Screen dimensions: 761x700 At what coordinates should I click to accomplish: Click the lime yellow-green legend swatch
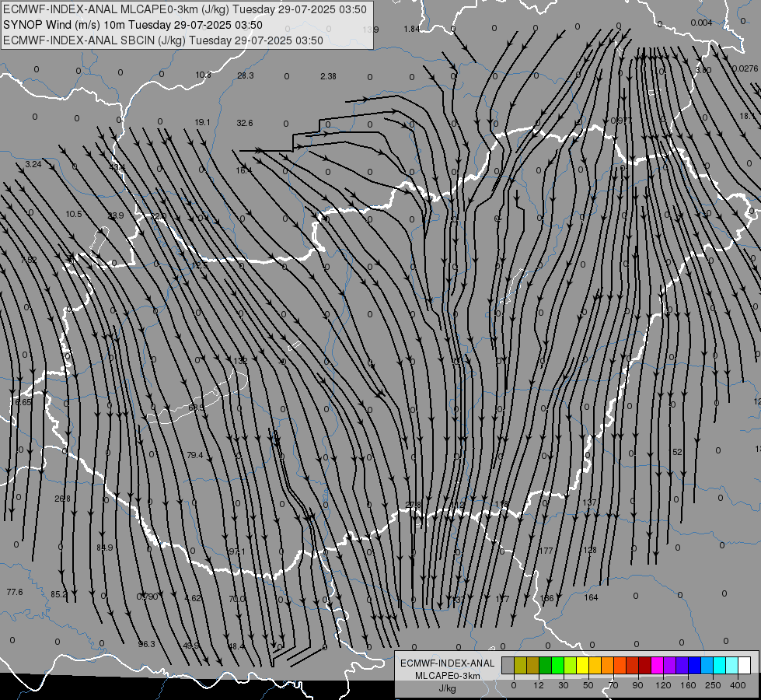coord(571,665)
